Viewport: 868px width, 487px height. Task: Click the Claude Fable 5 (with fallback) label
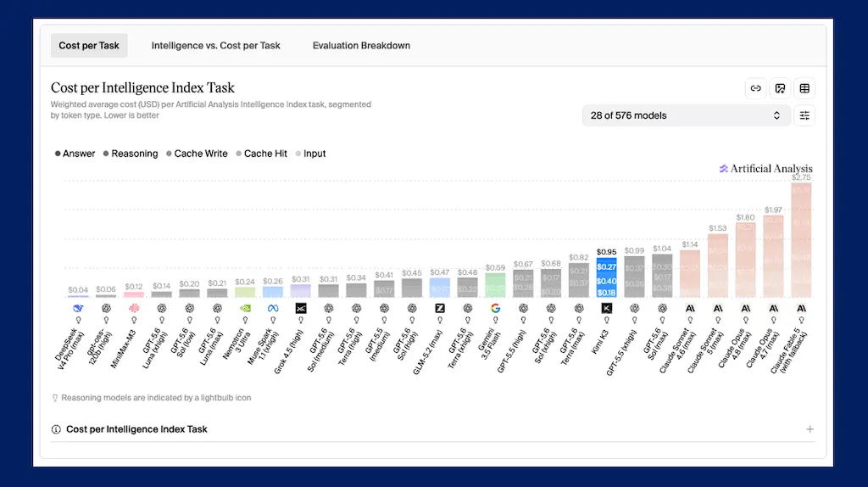[789, 351]
